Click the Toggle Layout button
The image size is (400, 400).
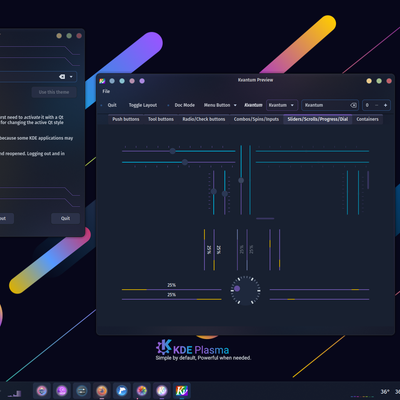click(x=143, y=105)
